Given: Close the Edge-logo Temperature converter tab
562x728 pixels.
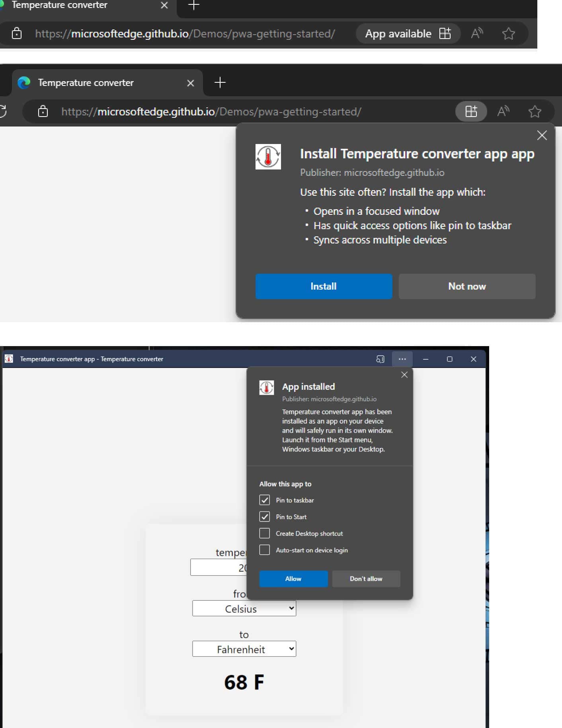Looking at the screenshot, I should [x=191, y=83].
